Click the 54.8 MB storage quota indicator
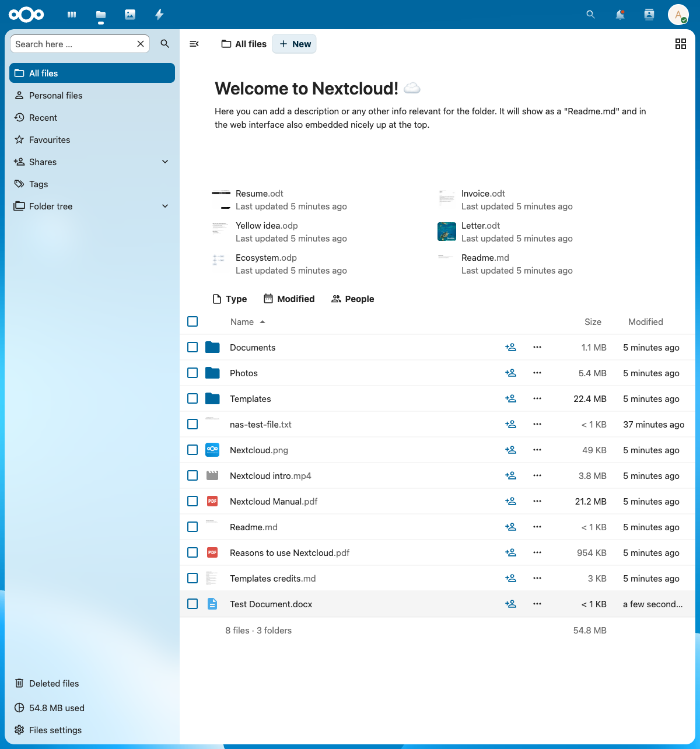Image resolution: width=700 pixels, height=749 pixels. pos(57,708)
